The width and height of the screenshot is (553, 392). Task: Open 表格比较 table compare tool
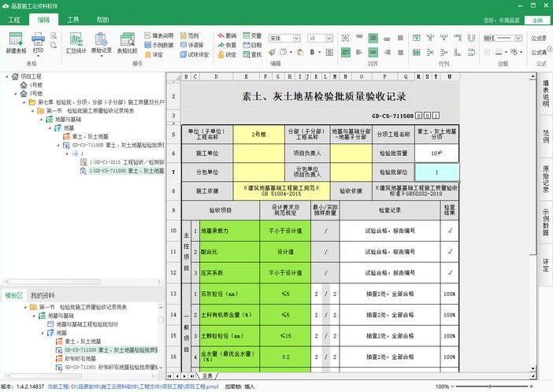pos(127,43)
